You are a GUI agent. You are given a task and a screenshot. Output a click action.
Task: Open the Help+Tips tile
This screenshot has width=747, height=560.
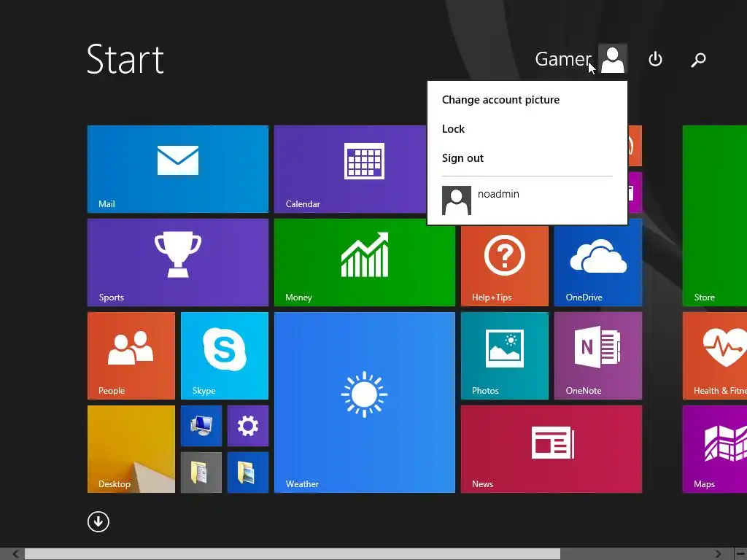tap(505, 265)
